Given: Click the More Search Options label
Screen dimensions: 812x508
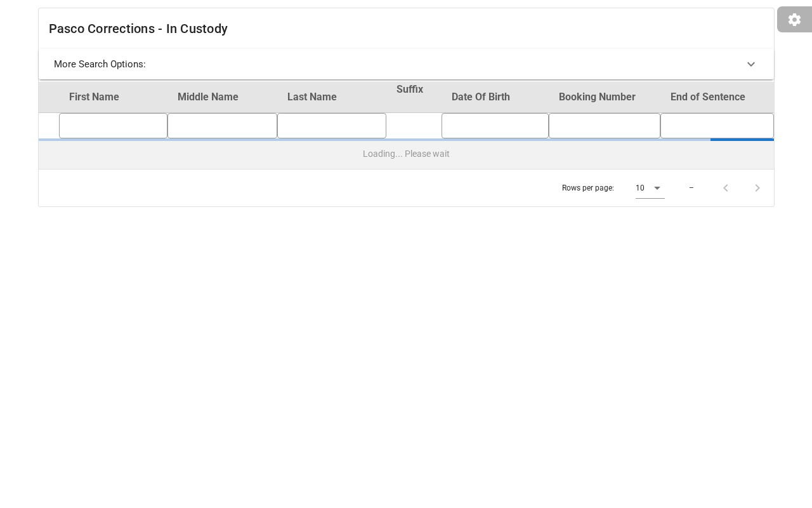Looking at the screenshot, I should 100,64.
